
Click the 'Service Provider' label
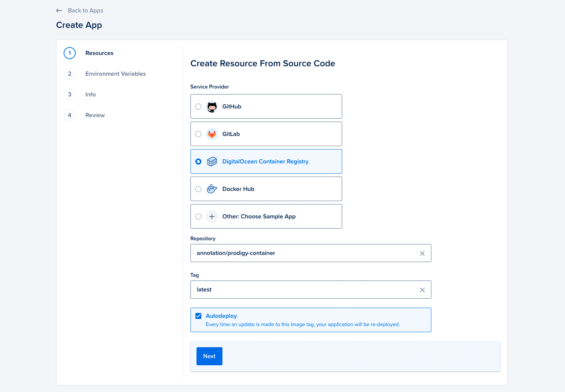pos(210,87)
